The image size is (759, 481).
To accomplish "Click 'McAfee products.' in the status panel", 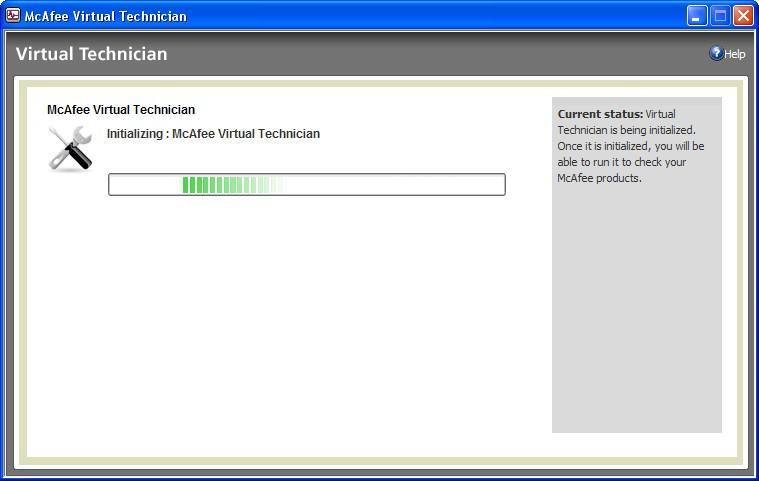I will [x=599, y=178].
